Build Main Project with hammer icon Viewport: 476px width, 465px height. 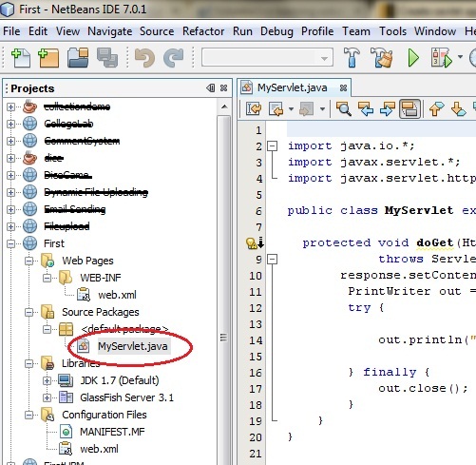click(352, 58)
